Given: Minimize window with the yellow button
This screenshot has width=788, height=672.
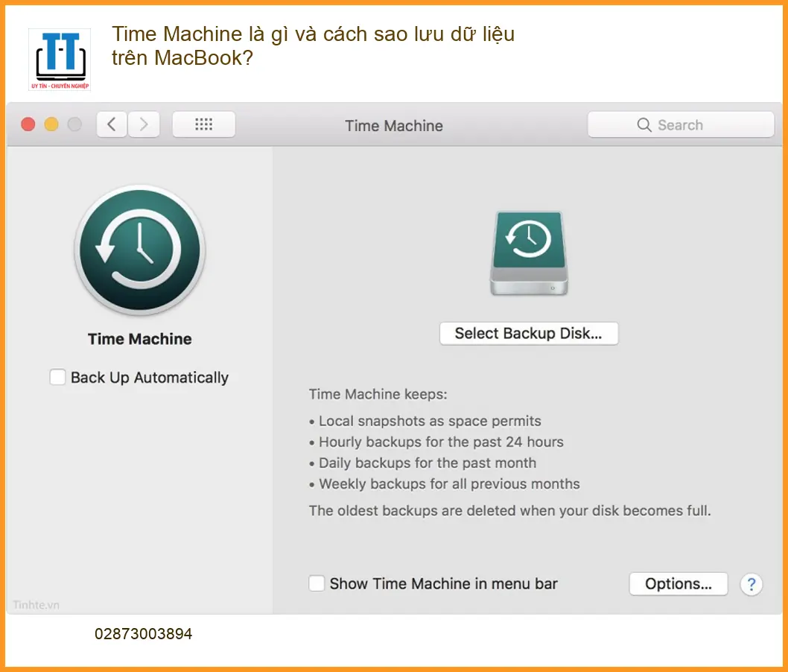Looking at the screenshot, I should coord(51,124).
